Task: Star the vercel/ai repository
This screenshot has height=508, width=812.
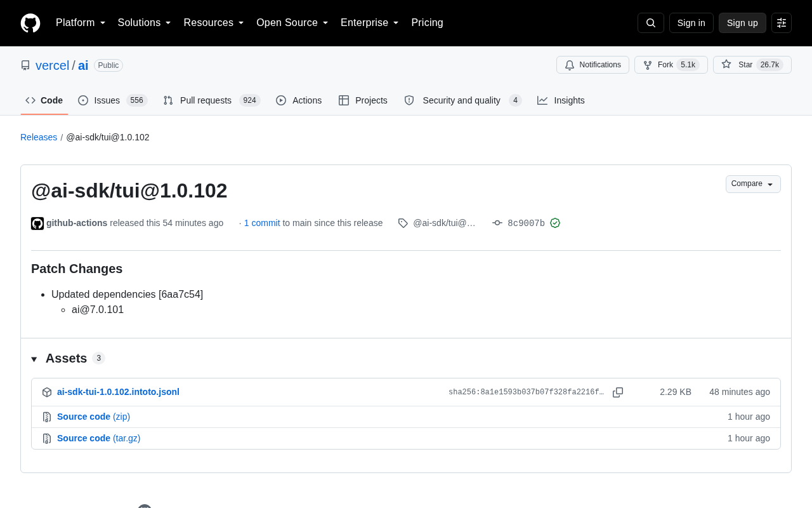Action: point(752,65)
